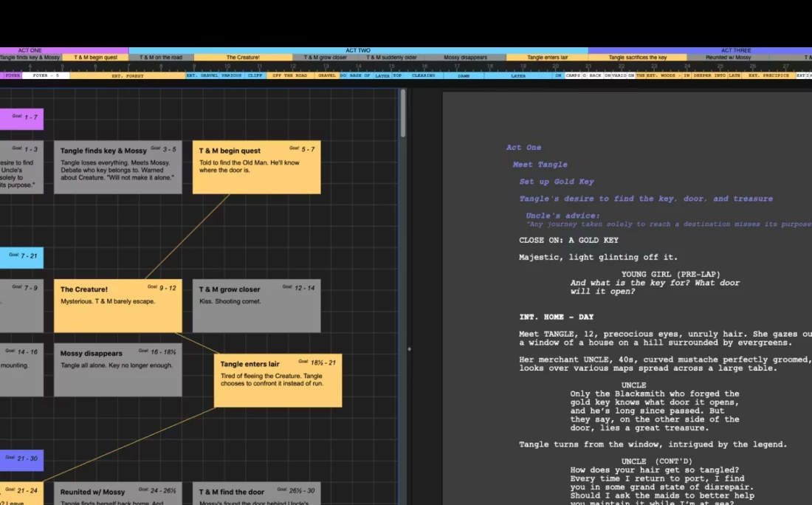The width and height of the screenshot is (812, 505).
Task: Click the 'Tangle finds key & Mossy' card
Action: (x=117, y=167)
